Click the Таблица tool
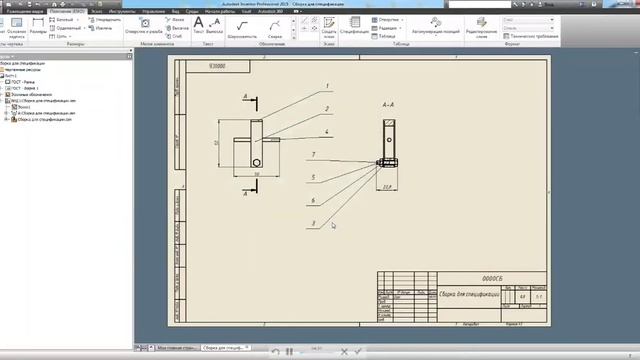 [x=383, y=36]
